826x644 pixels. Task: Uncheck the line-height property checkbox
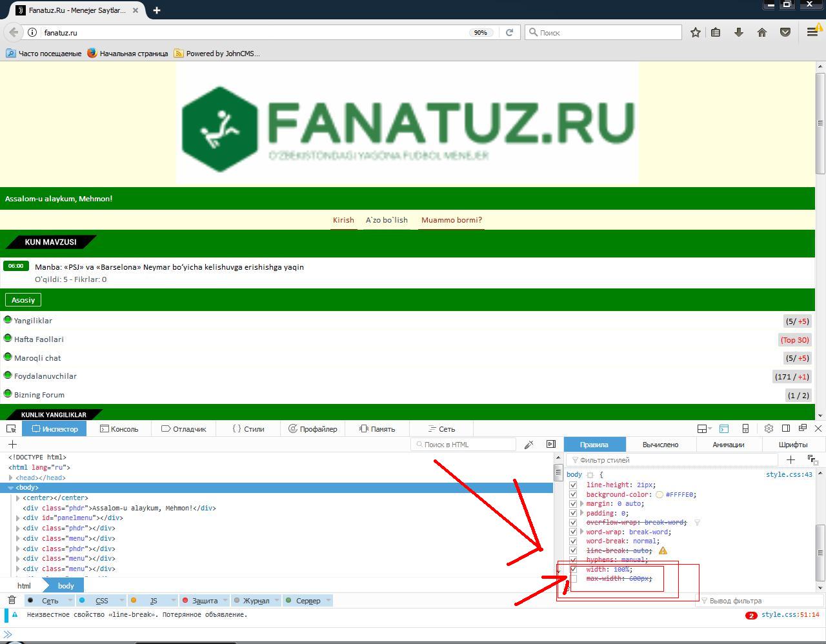[x=573, y=485]
